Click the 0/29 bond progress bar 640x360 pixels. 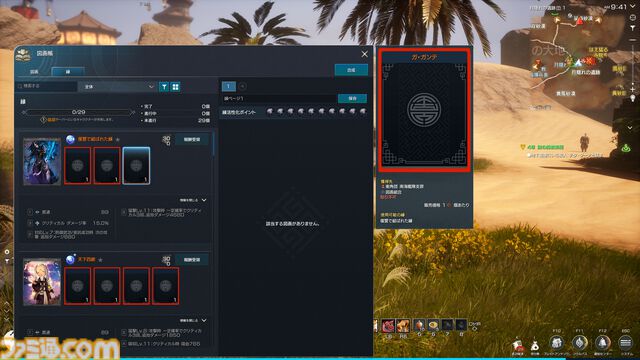pyautogui.click(x=78, y=112)
